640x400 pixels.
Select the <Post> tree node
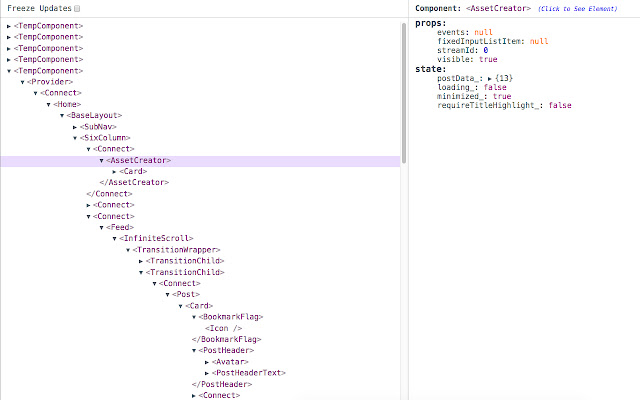point(186,294)
